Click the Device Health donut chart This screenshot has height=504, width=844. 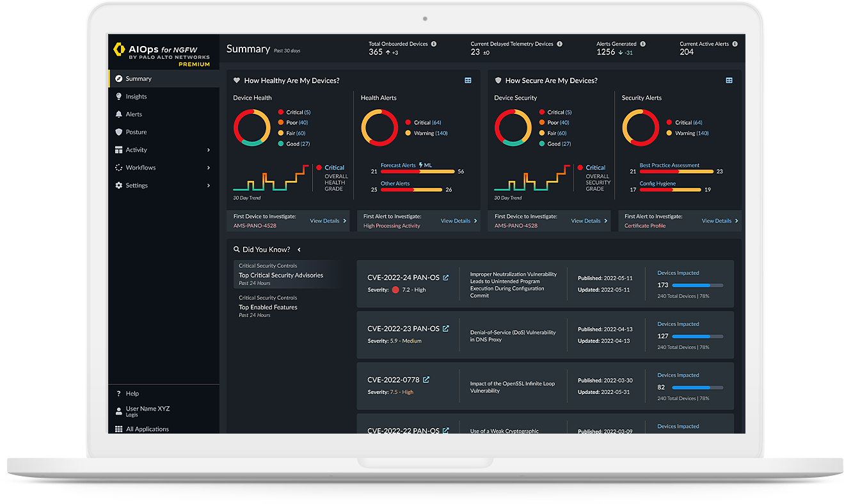pos(251,128)
